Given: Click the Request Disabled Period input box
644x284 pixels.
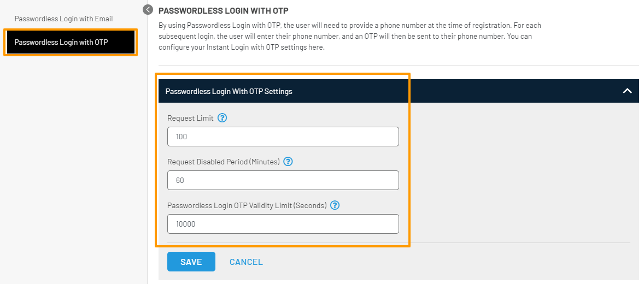Looking at the screenshot, I should (283, 180).
